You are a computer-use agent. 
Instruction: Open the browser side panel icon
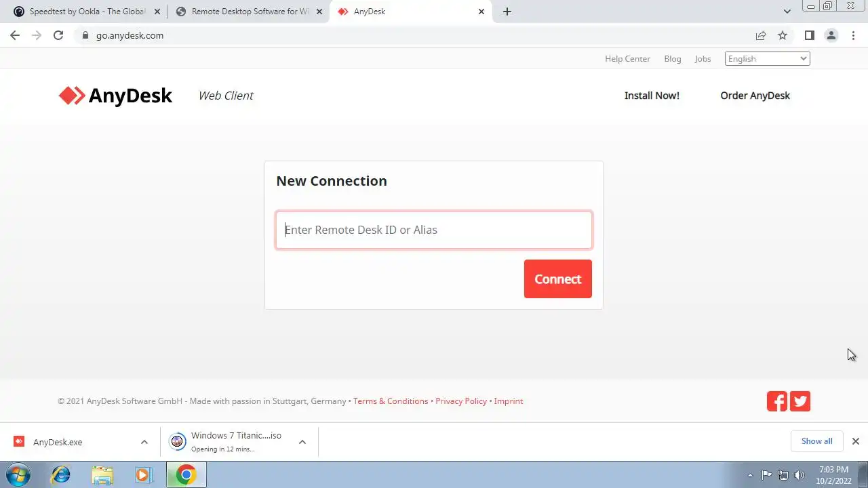809,35
